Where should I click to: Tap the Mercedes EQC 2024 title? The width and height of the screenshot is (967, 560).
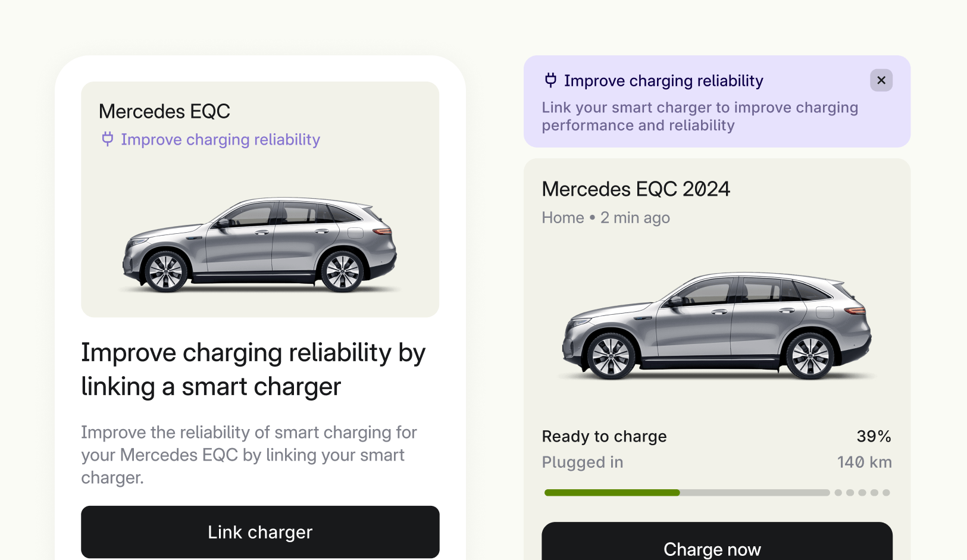[x=636, y=189]
